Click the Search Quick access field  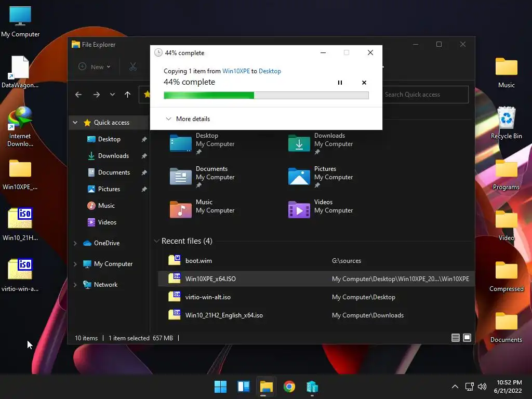point(425,95)
